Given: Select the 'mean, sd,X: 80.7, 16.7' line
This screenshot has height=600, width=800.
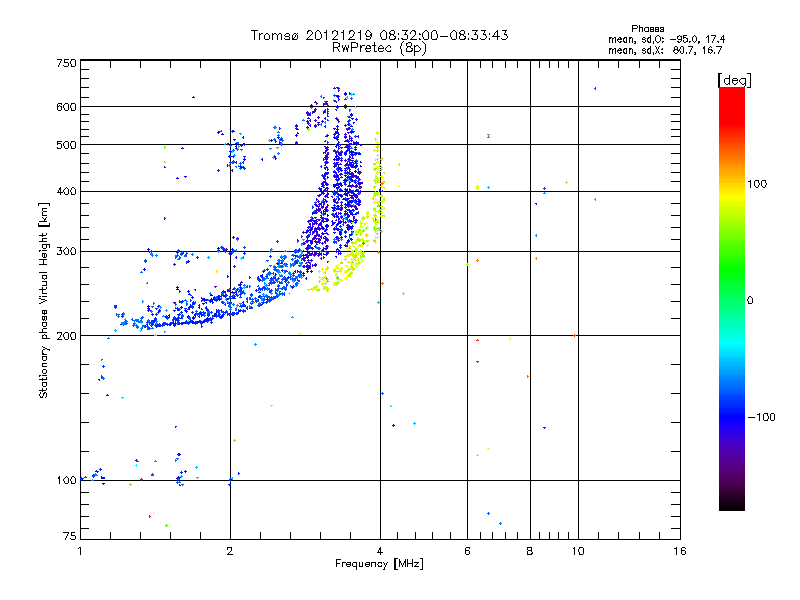Looking at the screenshot, I should 665,50.
